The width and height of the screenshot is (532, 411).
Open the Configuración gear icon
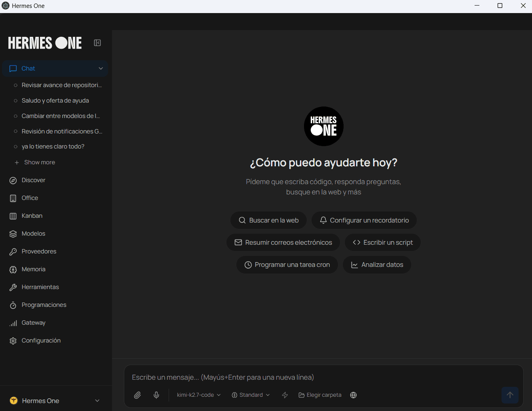(x=13, y=341)
